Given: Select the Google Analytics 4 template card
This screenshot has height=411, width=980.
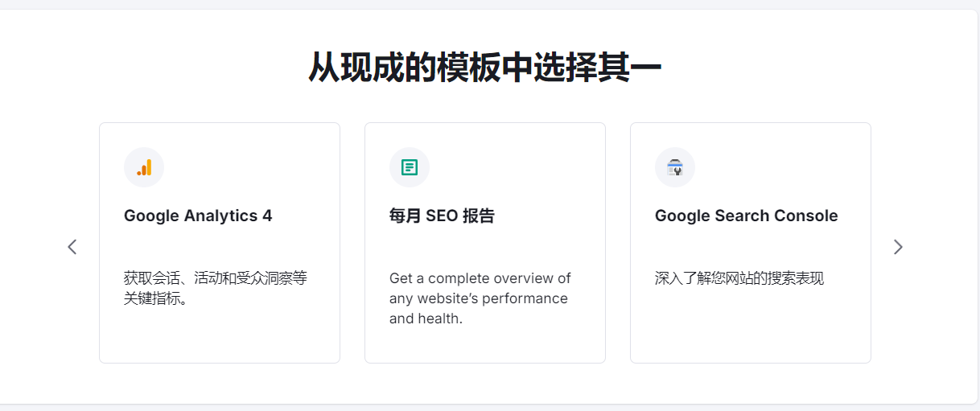Looking at the screenshot, I should coord(220,338).
